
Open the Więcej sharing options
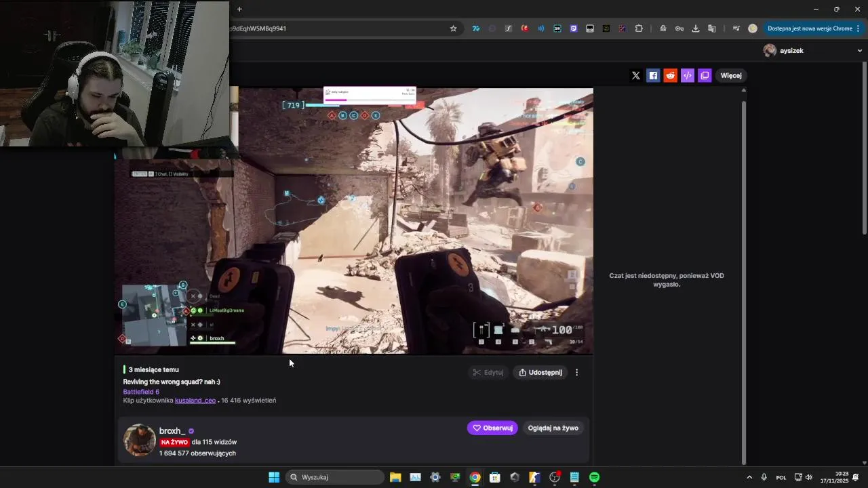click(731, 75)
